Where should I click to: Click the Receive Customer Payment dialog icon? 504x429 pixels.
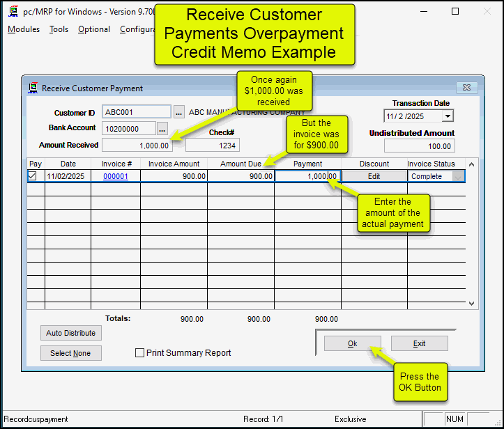point(33,88)
